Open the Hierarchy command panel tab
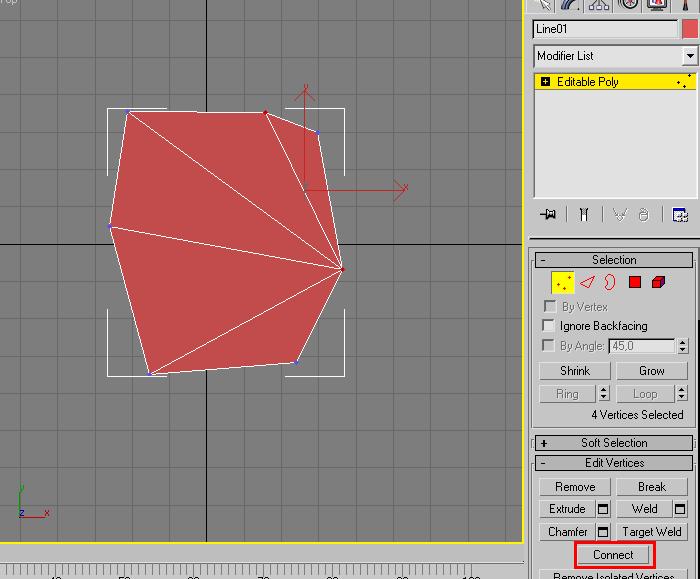 pos(598,5)
